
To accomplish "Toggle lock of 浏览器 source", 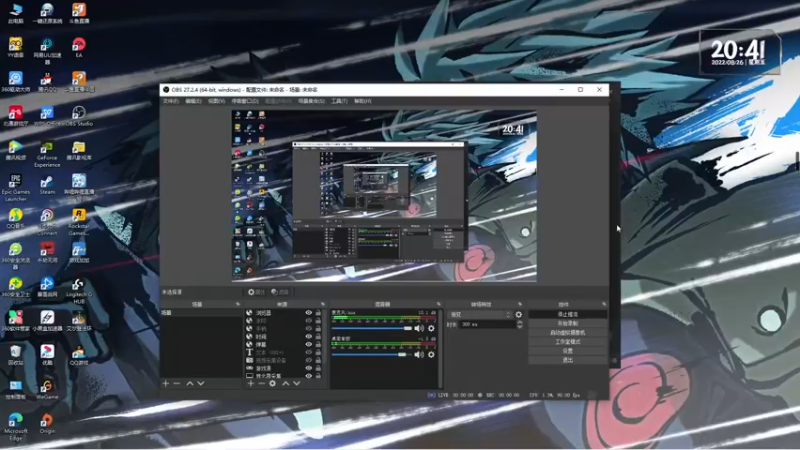I will pyautogui.click(x=318, y=313).
